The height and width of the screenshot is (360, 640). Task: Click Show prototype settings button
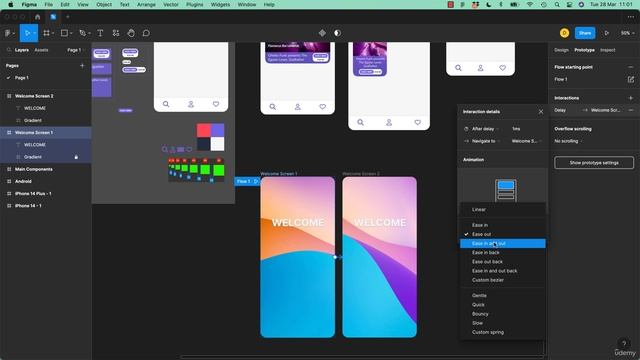[594, 162]
